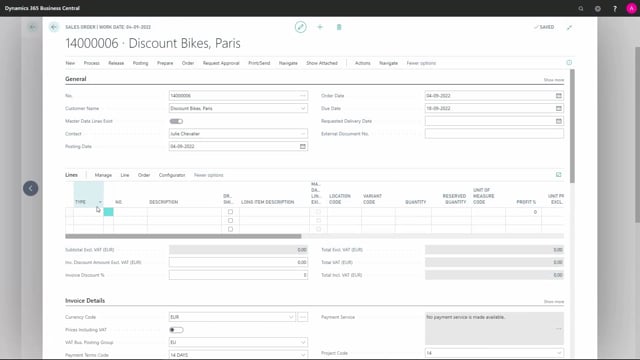Image resolution: width=640 pixels, height=360 pixels.
Task: Open Order menu in Lines toolbar
Action: (144, 175)
